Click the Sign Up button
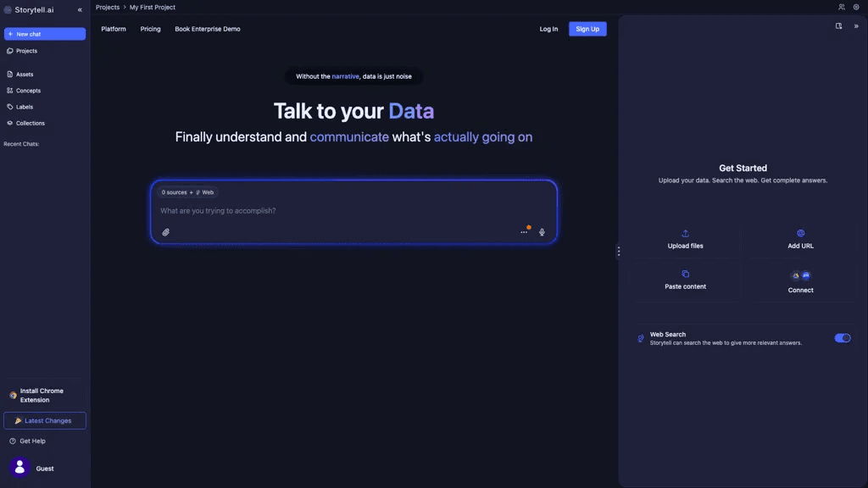 pyautogui.click(x=587, y=29)
